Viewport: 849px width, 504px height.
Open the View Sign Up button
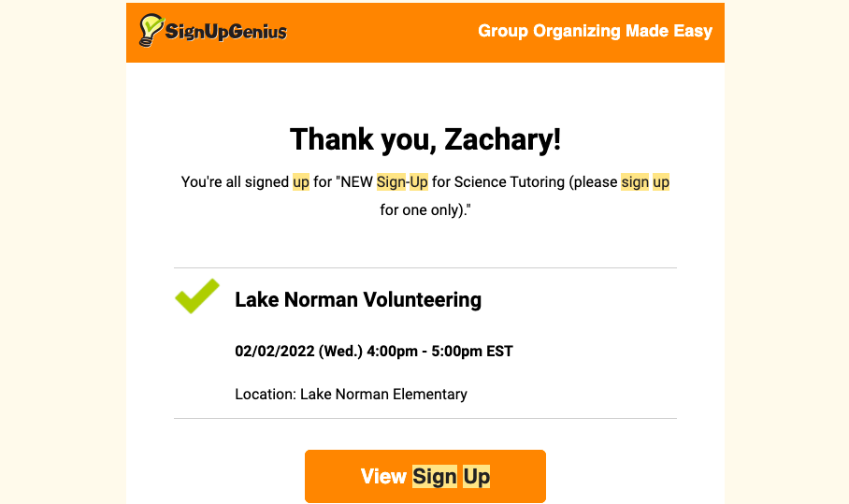point(424,477)
